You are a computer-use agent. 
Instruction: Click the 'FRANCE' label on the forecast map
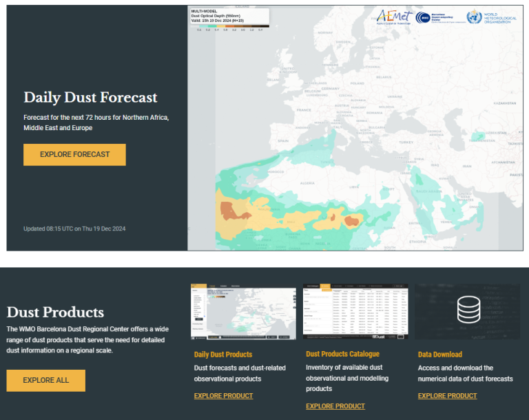[304, 110]
